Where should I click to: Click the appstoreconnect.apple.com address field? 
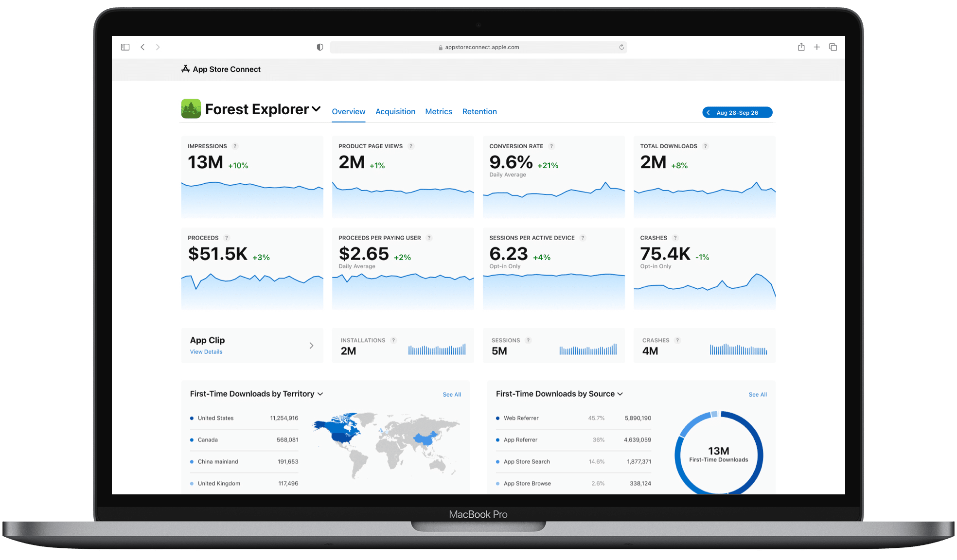478,47
